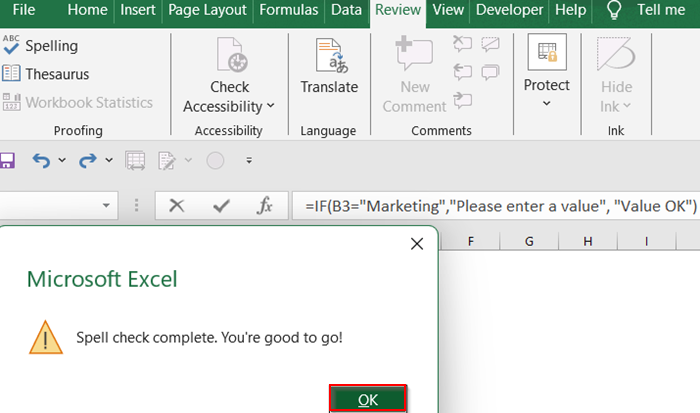Select the Review tab
This screenshot has width=700, height=413.
coord(398,10)
